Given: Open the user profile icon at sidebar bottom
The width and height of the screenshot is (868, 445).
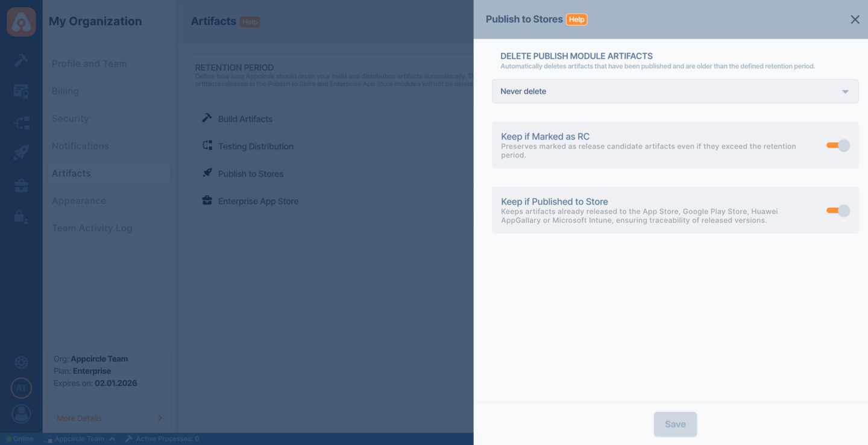Looking at the screenshot, I should pyautogui.click(x=21, y=414).
